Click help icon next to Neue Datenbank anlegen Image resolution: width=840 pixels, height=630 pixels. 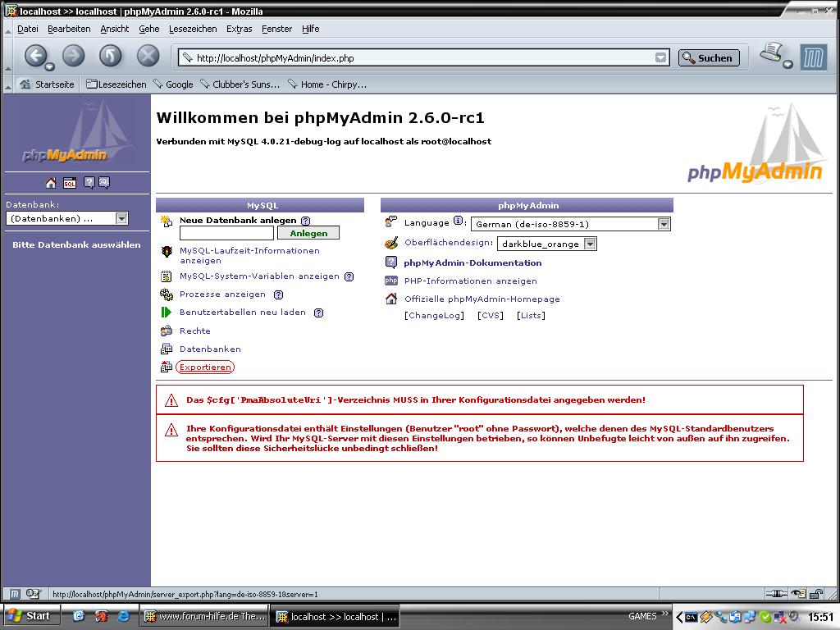click(305, 221)
